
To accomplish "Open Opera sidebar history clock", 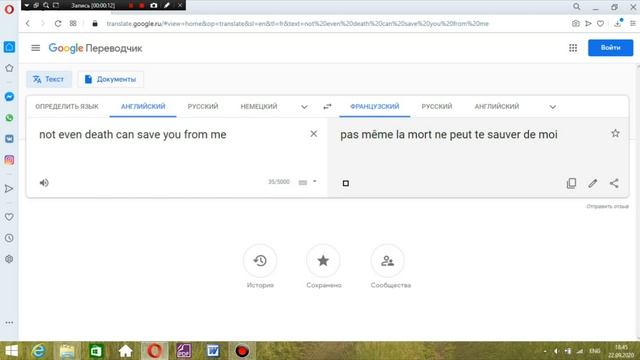I will coord(9,238).
